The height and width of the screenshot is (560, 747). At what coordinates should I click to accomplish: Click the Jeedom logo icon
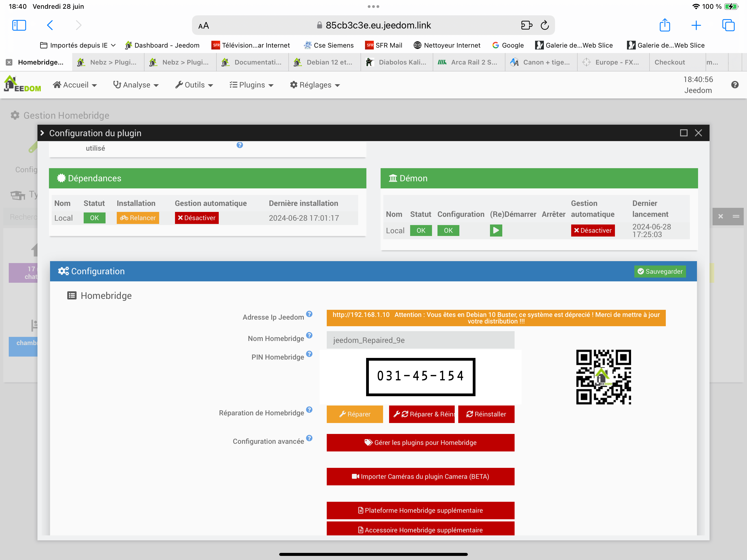coord(22,84)
